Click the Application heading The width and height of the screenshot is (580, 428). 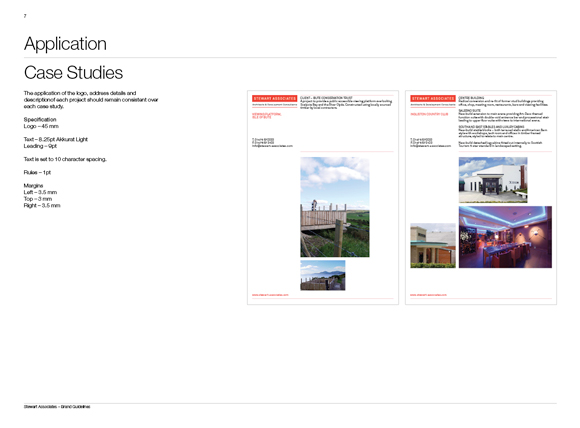point(65,44)
